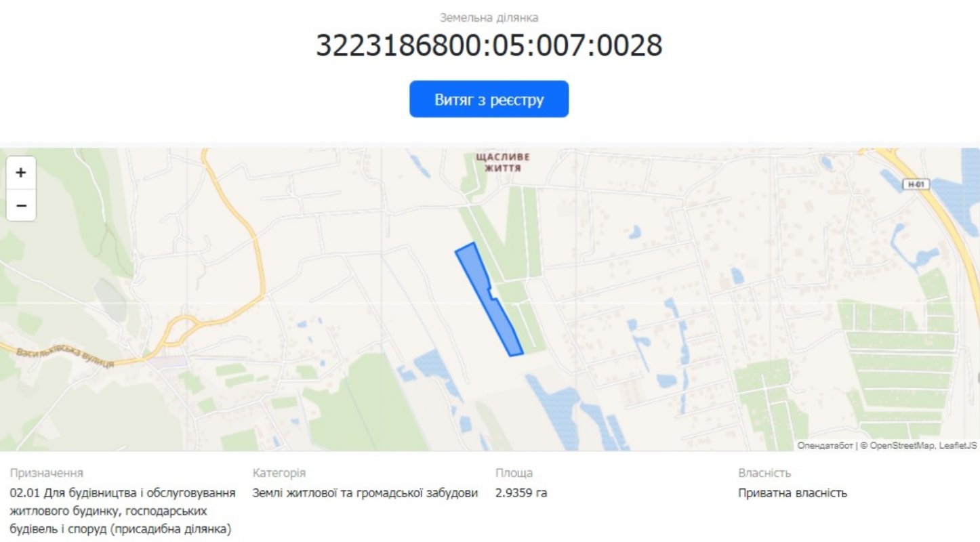
Task: Open the LeafletJS attribution link
Action: point(958,445)
